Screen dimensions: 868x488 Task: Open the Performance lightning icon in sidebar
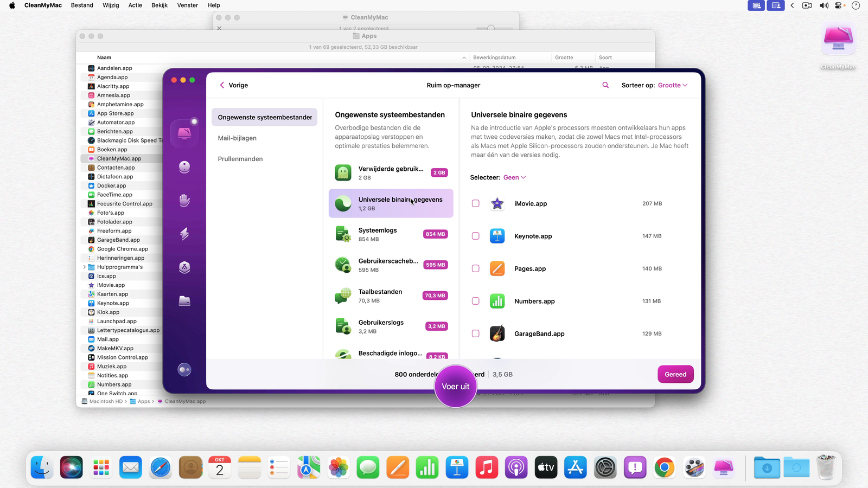(x=184, y=234)
